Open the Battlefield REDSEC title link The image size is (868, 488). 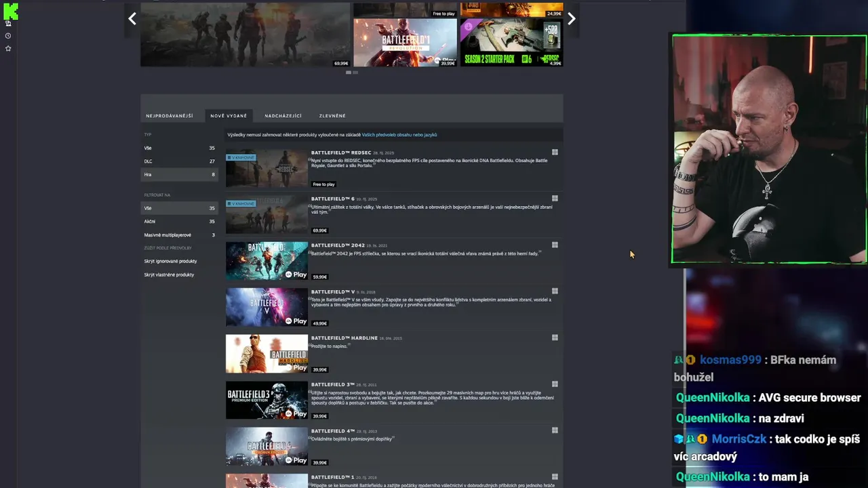341,152
